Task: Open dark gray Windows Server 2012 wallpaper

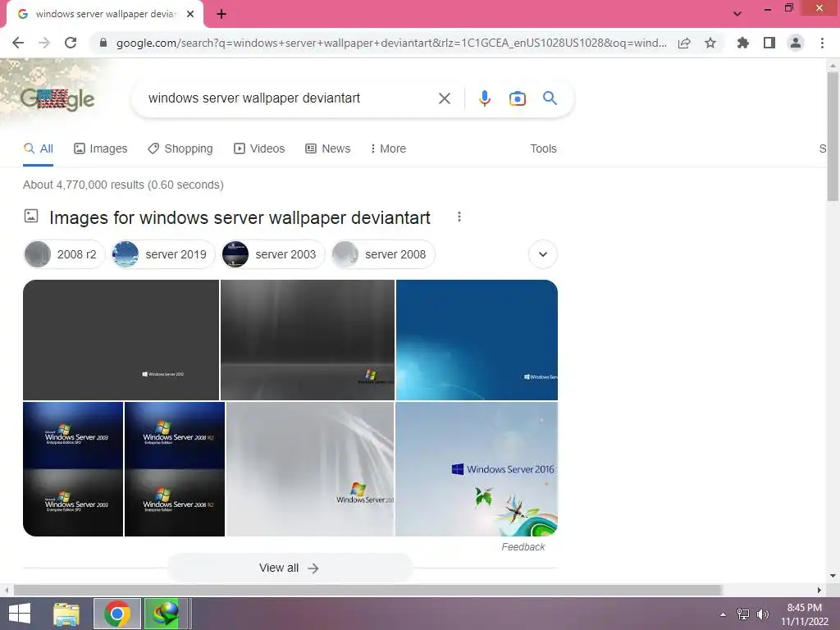Action: [x=121, y=340]
